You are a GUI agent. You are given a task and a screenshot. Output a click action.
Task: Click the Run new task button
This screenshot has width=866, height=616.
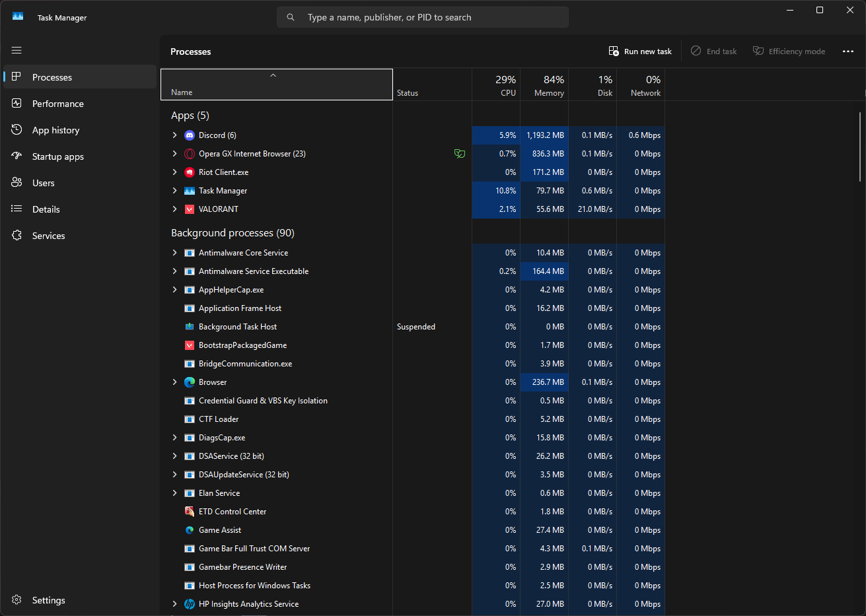pyautogui.click(x=640, y=51)
